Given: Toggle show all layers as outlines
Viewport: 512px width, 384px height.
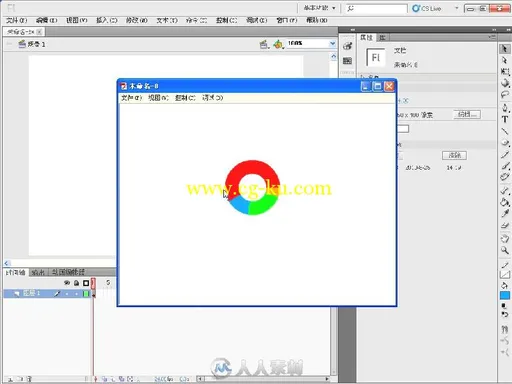Looking at the screenshot, I should click(86, 283).
